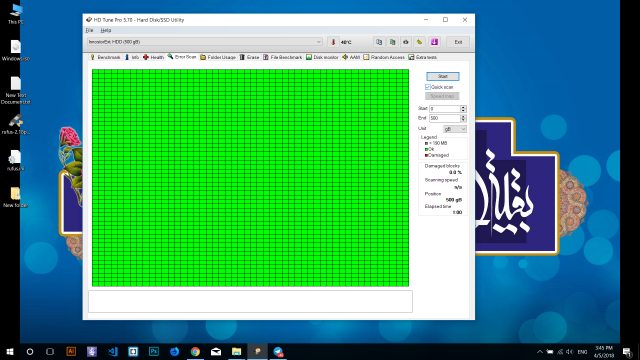640x360 pixels.
Task: Open Telegram from taskbar
Action: pos(278,351)
